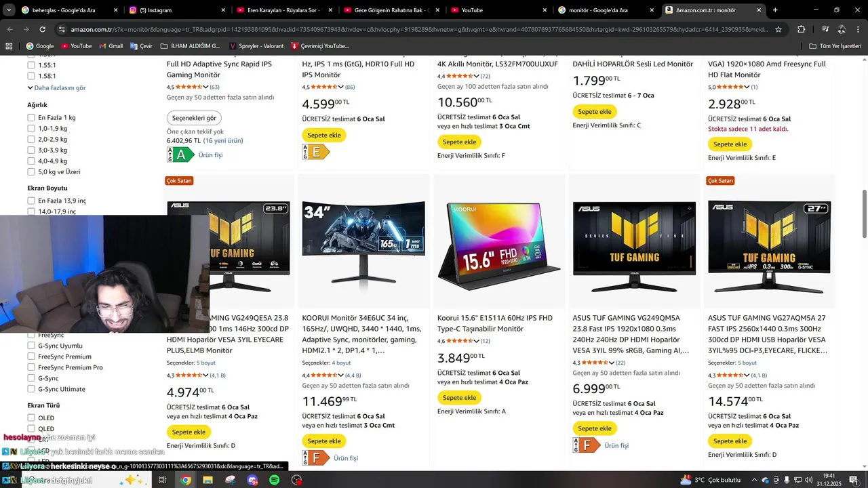
Task: Switch to the 'beherglas - Google'da Ara' tab
Action: coord(68,10)
